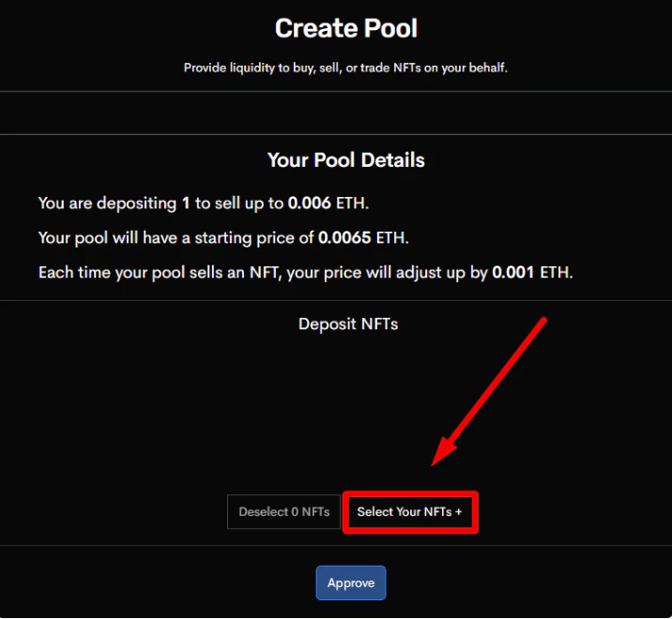Viewport: 672px width, 619px height.
Task: Click the bold 0.001 price delta value
Action: (x=513, y=273)
